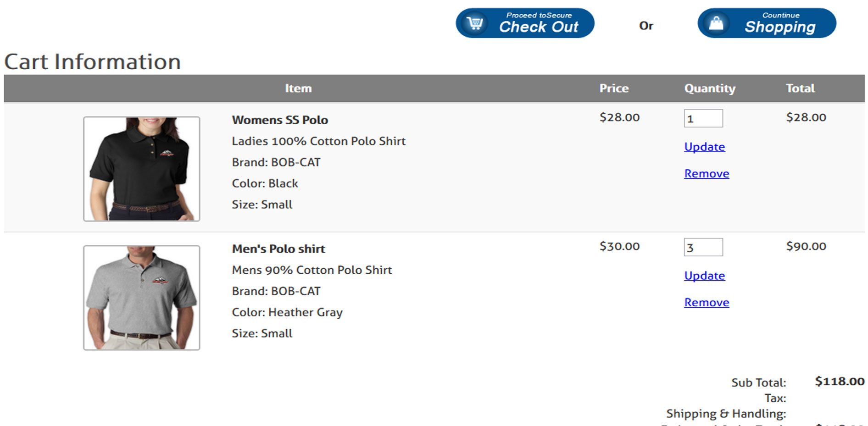This screenshot has height=426, width=868.
Task: Open the Womens SS Polo product image
Action: coord(141,169)
